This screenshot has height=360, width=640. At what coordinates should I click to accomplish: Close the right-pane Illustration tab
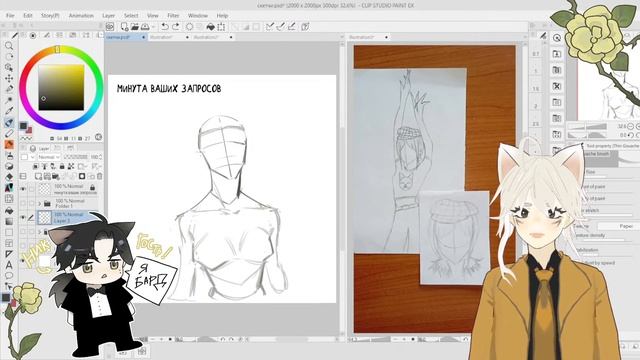click(x=386, y=37)
